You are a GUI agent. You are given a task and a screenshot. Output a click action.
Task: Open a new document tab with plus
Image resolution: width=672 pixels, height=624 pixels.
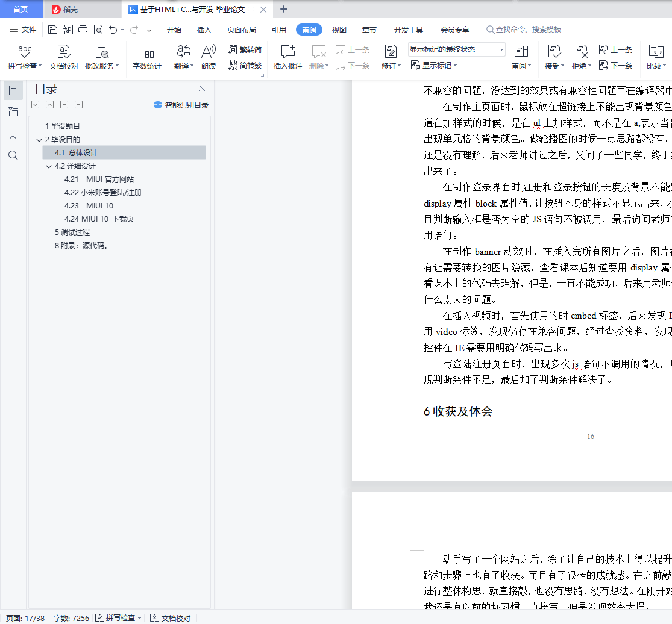(284, 9)
